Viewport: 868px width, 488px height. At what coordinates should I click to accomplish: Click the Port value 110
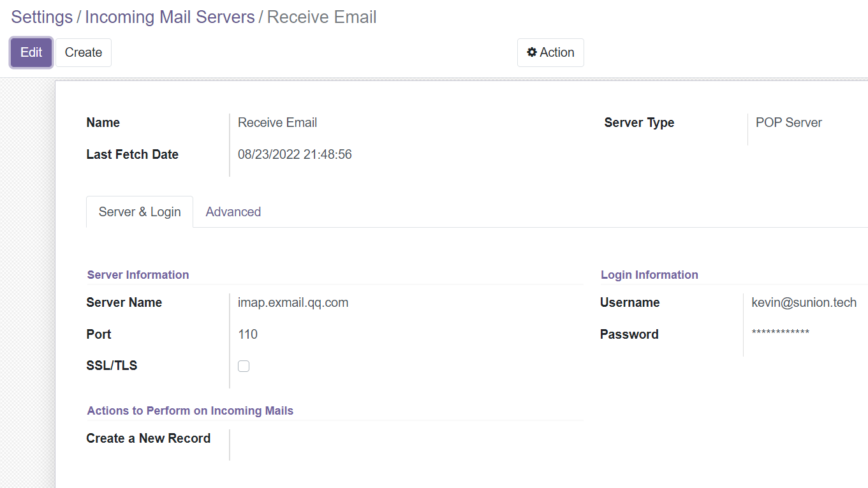(x=247, y=334)
